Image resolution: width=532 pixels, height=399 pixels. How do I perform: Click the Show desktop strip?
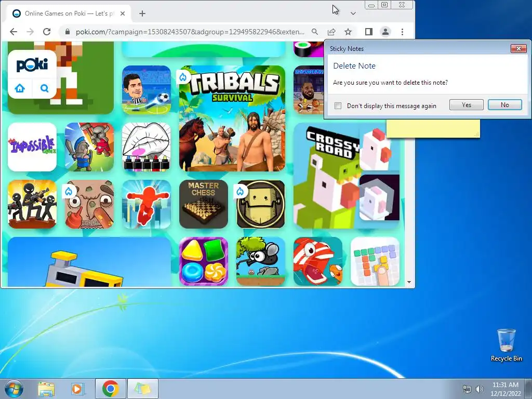528,389
